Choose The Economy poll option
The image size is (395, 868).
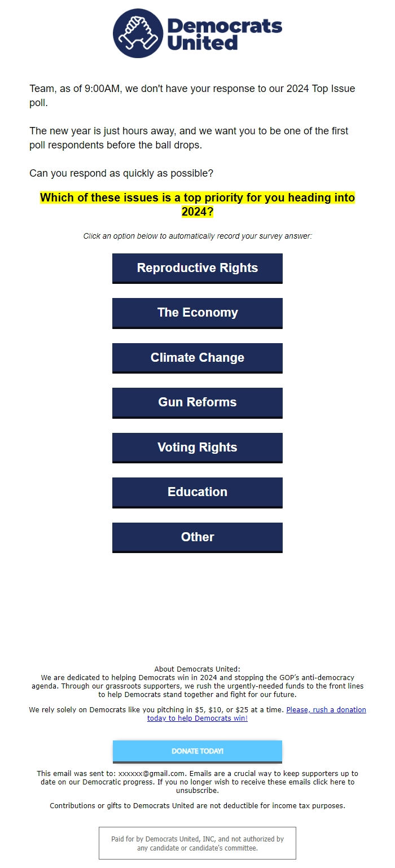click(197, 313)
